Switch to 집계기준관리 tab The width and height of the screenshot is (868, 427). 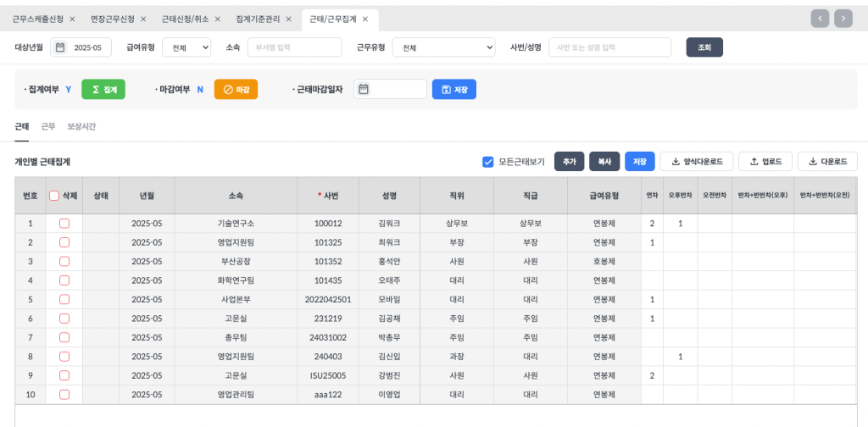[x=258, y=19]
